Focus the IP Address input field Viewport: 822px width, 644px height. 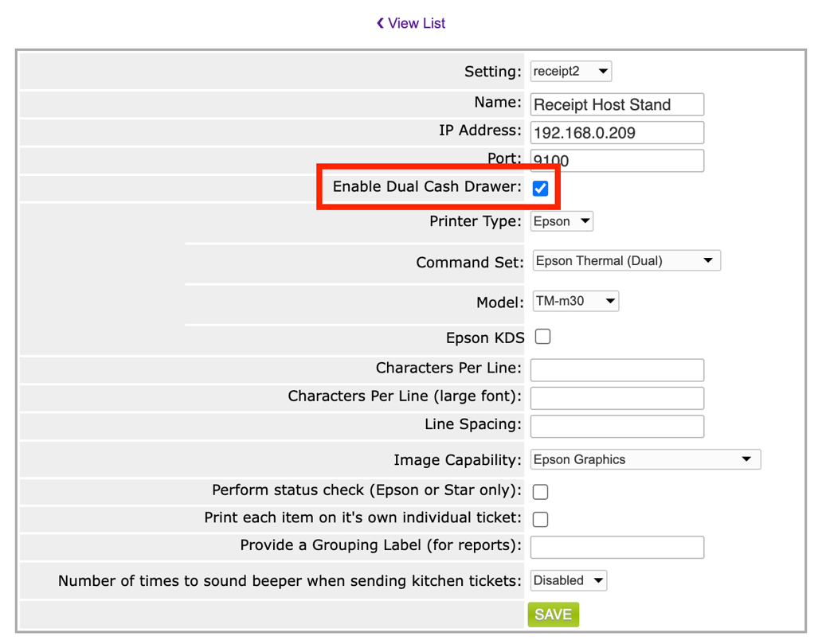coord(617,133)
